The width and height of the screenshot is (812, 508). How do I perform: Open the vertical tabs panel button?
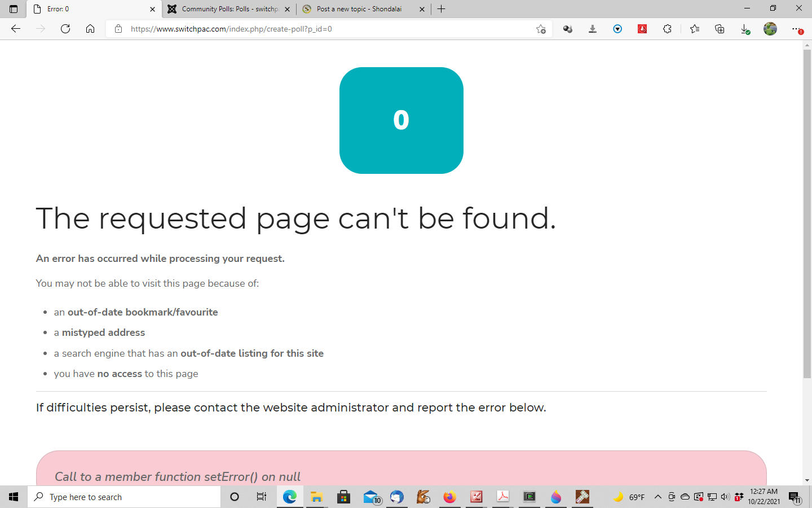click(14, 9)
